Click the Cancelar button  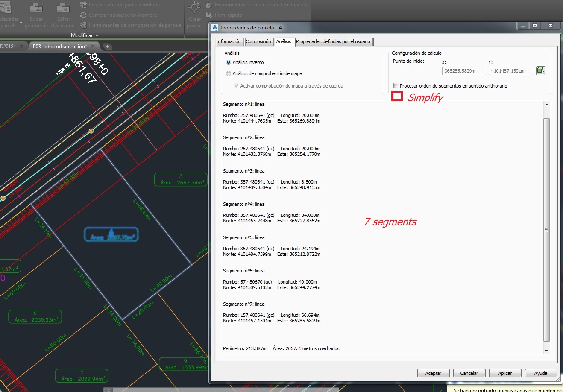469,373
